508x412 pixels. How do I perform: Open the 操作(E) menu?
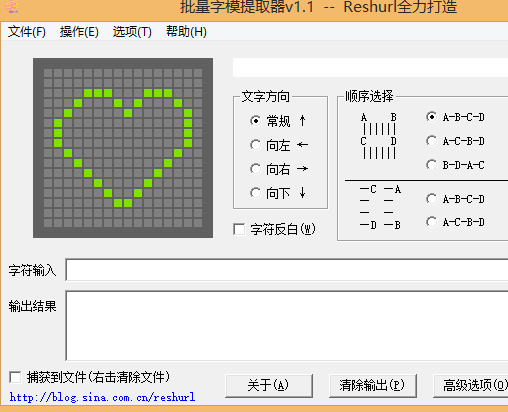tap(79, 32)
